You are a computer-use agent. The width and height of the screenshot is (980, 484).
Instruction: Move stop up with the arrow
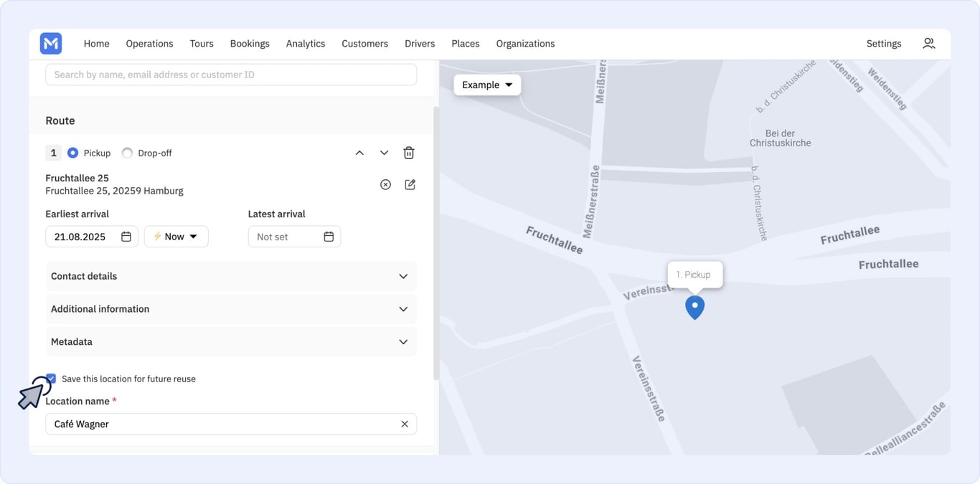coord(359,153)
